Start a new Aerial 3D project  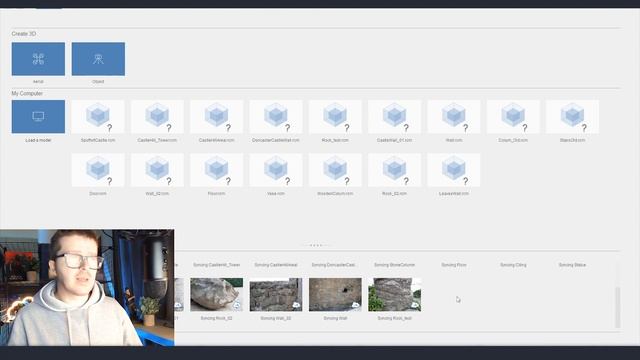(38, 59)
